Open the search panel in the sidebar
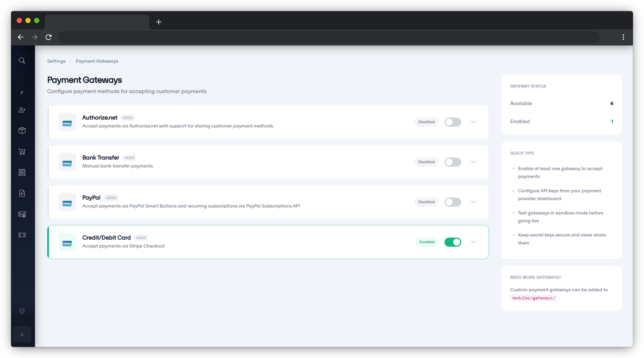The image size is (644, 358). (x=22, y=60)
